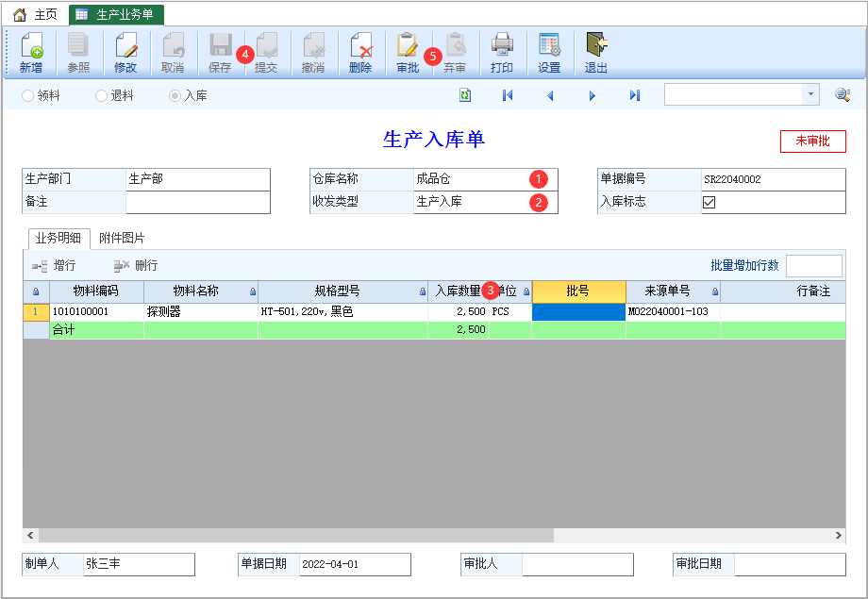This screenshot has height=599, width=868.
Task: Go to the first record
Action: pyautogui.click(x=508, y=95)
